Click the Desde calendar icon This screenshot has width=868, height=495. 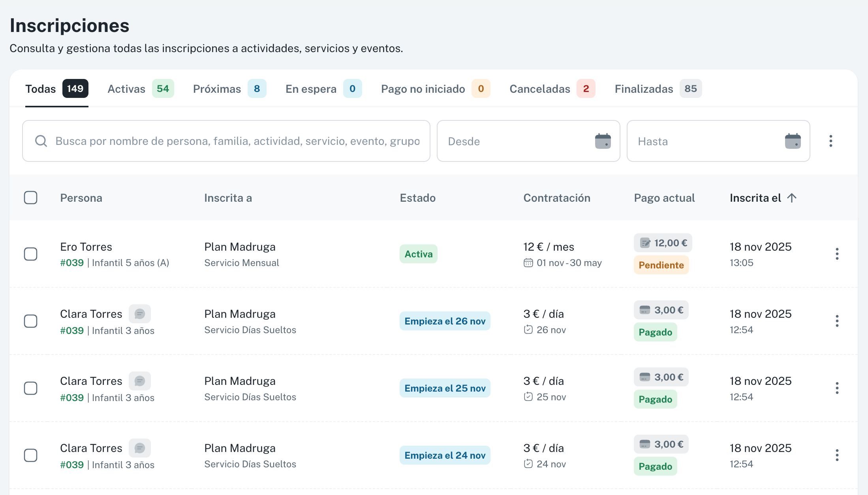(x=603, y=141)
